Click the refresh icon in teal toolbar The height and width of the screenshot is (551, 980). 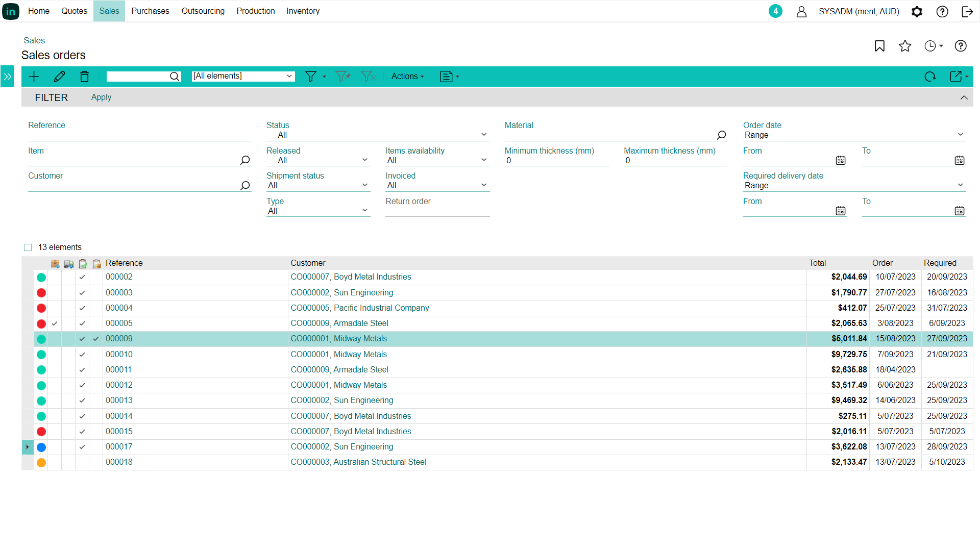pyautogui.click(x=930, y=77)
